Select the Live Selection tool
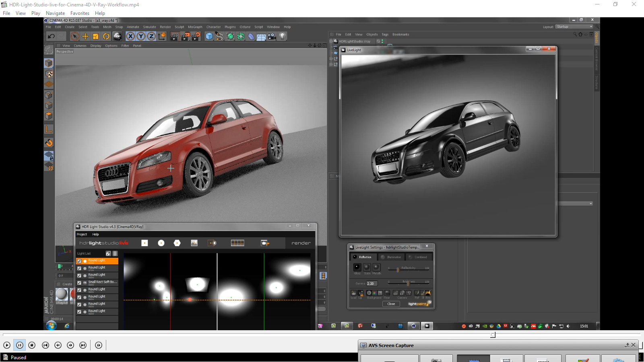 pos(75,36)
